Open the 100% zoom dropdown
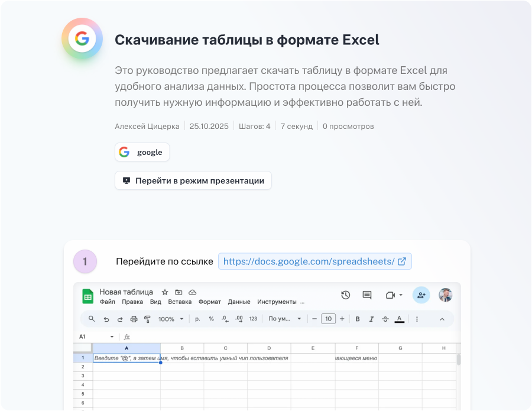Screen dimensions: 532x411 pos(170,319)
